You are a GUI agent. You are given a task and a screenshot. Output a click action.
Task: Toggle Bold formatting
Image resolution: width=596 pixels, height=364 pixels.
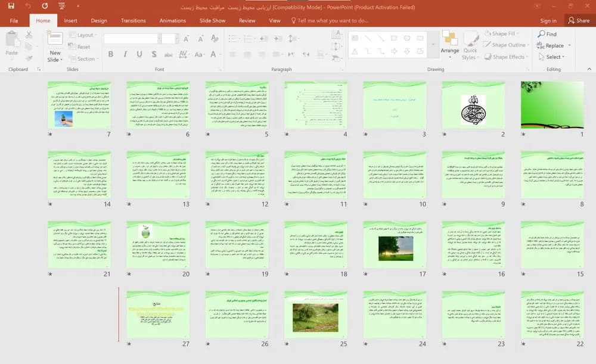111,54
